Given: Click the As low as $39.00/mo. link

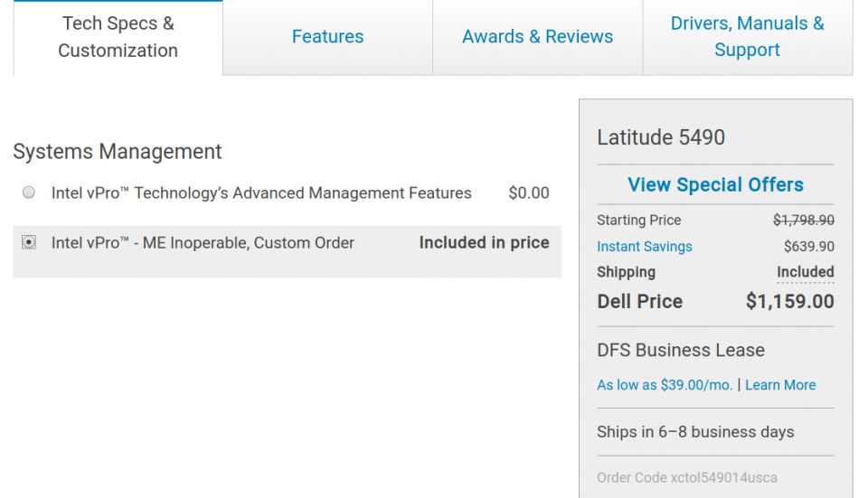Looking at the screenshot, I should click(x=664, y=385).
